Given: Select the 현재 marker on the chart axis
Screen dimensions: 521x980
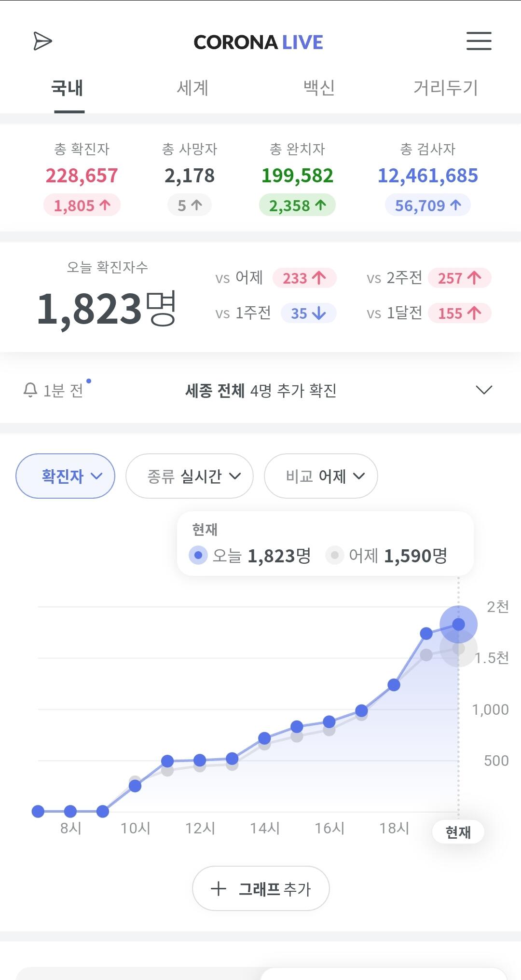Looking at the screenshot, I should 458,832.
